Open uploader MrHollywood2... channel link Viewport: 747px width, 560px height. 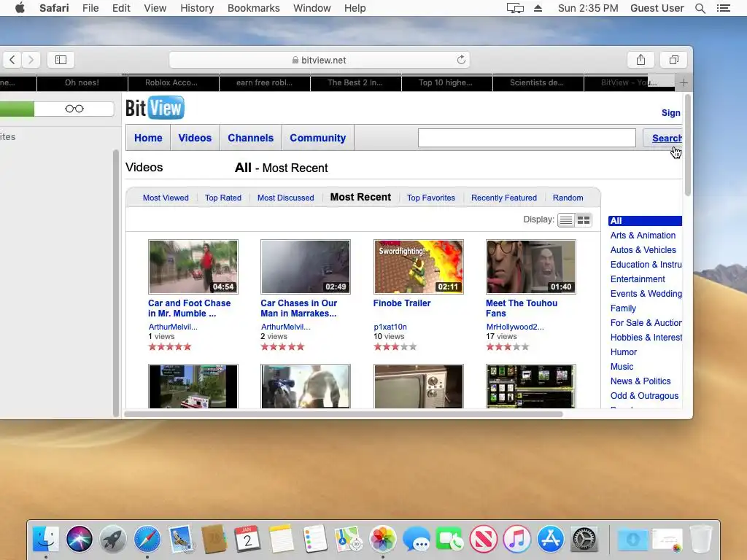(x=514, y=327)
